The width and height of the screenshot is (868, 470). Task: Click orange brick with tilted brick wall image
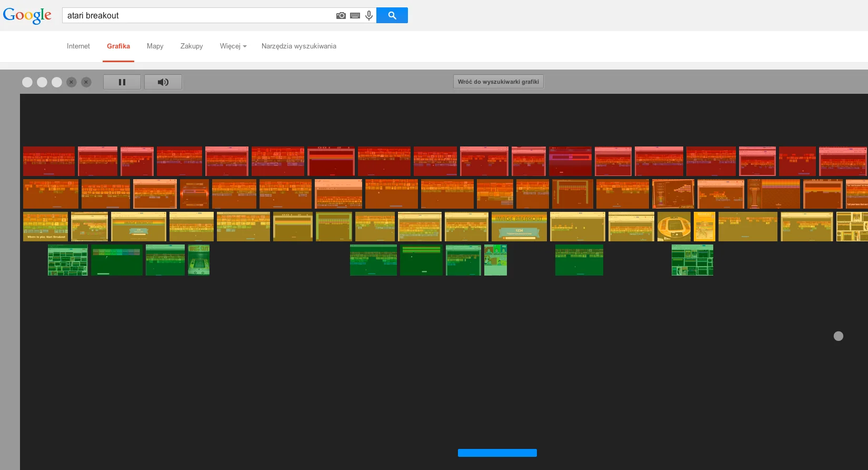coord(673,194)
